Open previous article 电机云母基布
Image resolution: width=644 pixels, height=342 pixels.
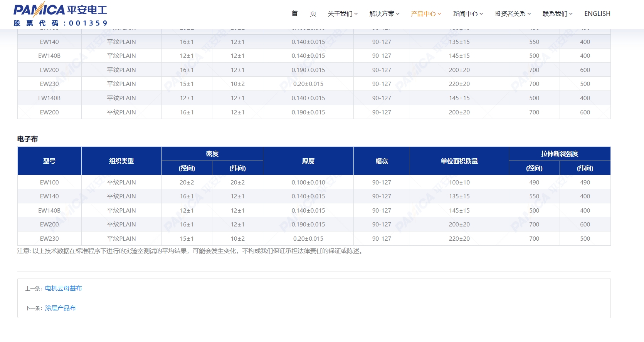point(64,288)
